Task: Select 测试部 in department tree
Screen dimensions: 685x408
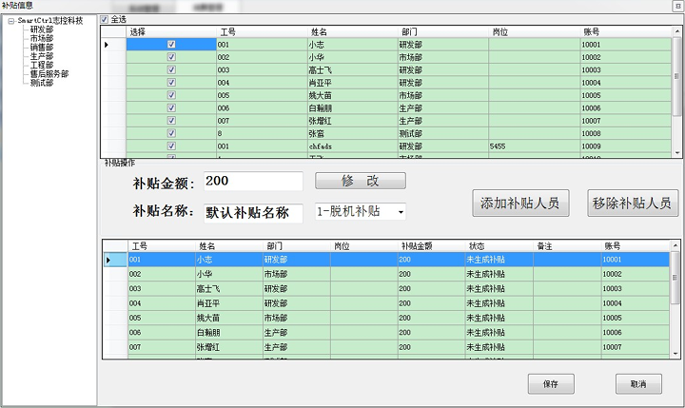Action: (42, 83)
